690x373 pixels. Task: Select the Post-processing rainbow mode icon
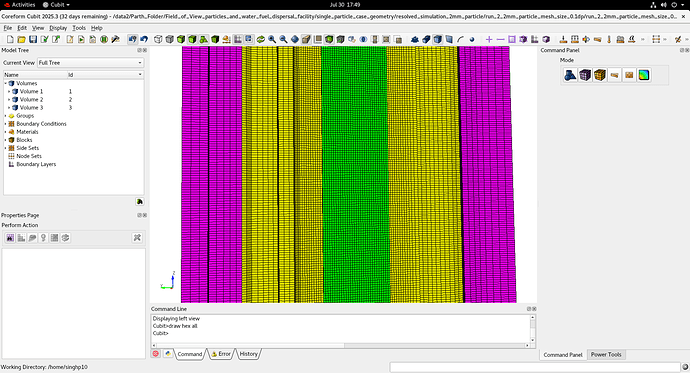click(x=644, y=75)
